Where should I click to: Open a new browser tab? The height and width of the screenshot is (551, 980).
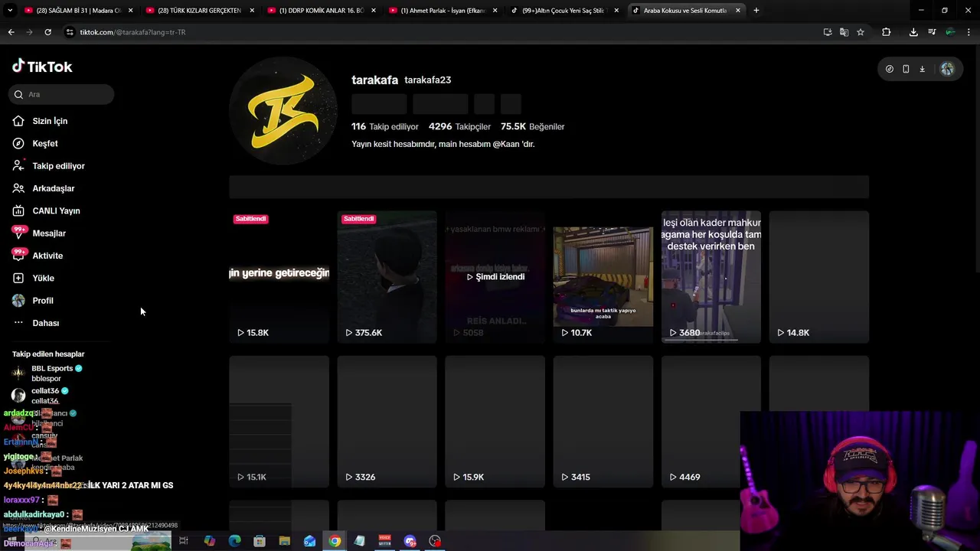tap(756, 11)
